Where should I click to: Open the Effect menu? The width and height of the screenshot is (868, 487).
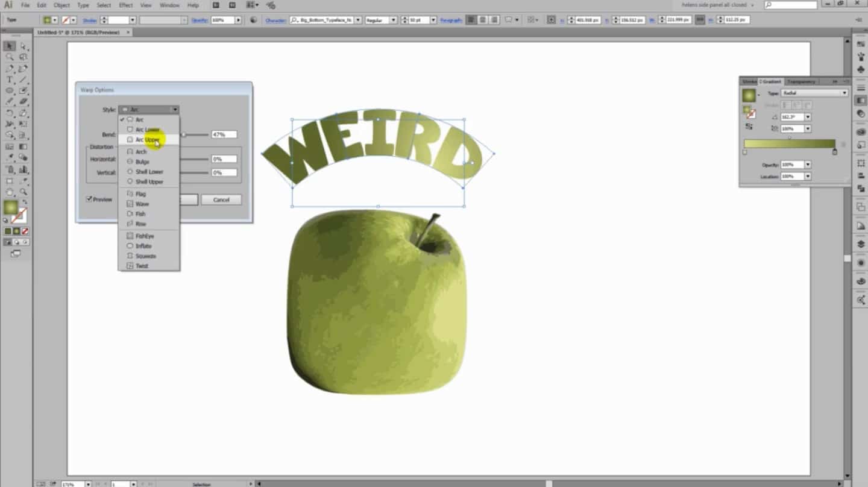pyautogui.click(x=125, y=5)
